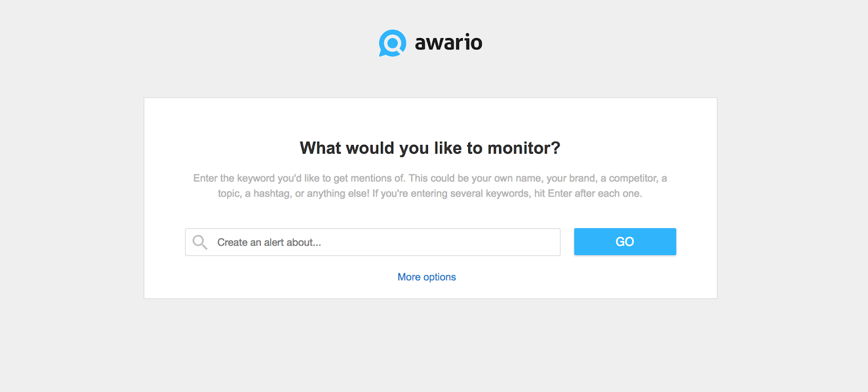Open the More options link

click(426, 277)
